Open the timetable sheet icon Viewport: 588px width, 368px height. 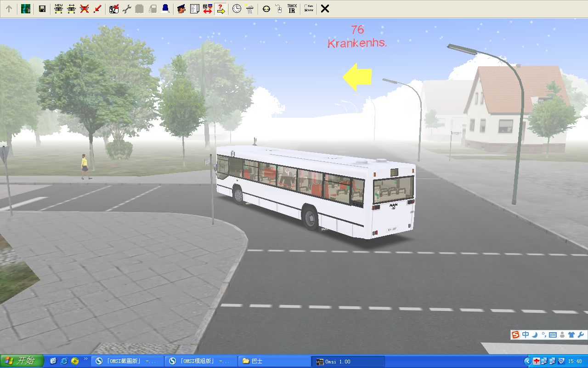pos(194,8)
